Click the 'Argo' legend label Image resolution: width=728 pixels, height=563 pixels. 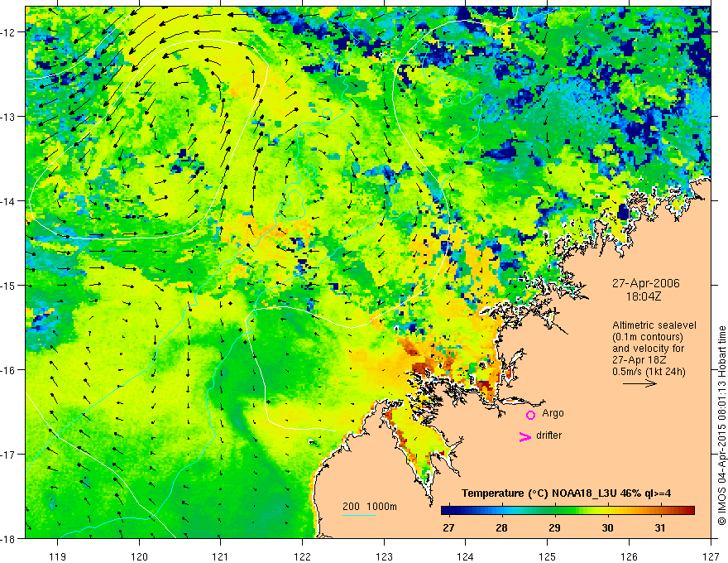553,413
